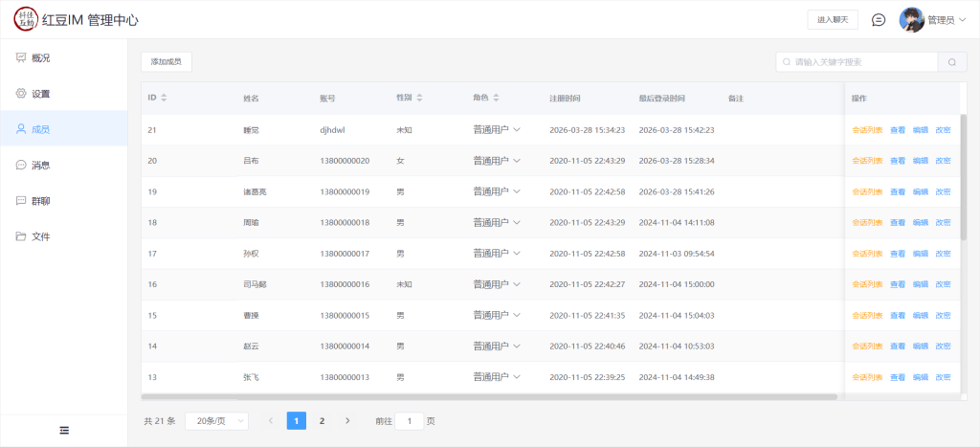Click the search magnifier button
This screenshot has height=447, width=980.
coord(952,62)
